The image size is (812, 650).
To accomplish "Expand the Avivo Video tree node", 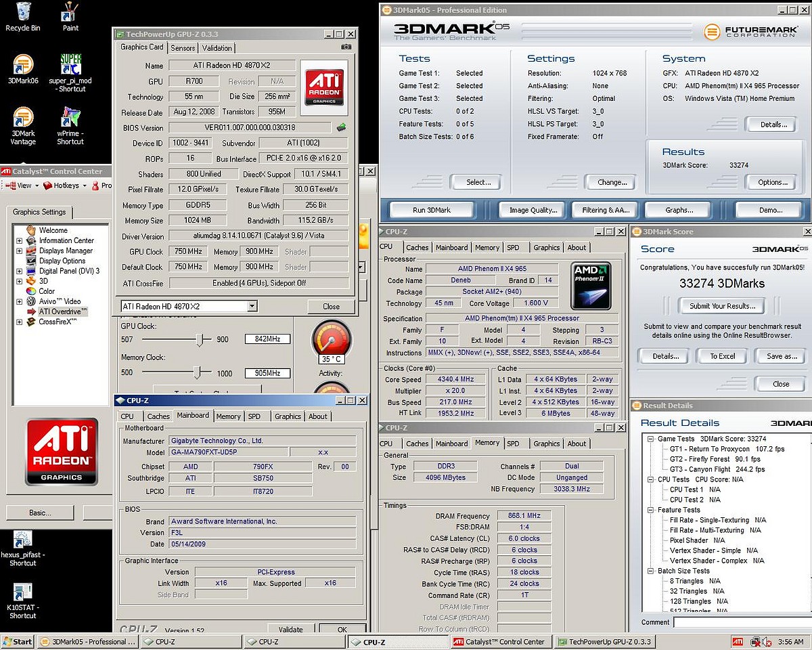I will tap(20, 301).
